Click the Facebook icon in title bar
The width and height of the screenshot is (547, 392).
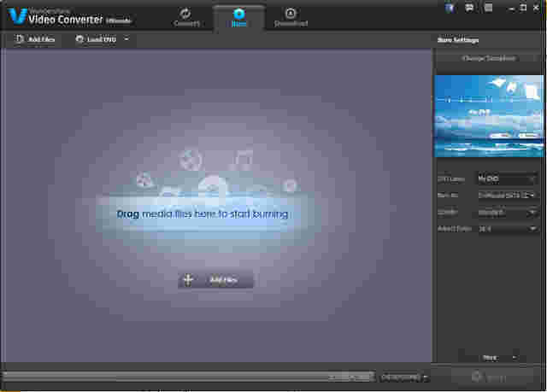pyautogui.click(x=450, y=8)
